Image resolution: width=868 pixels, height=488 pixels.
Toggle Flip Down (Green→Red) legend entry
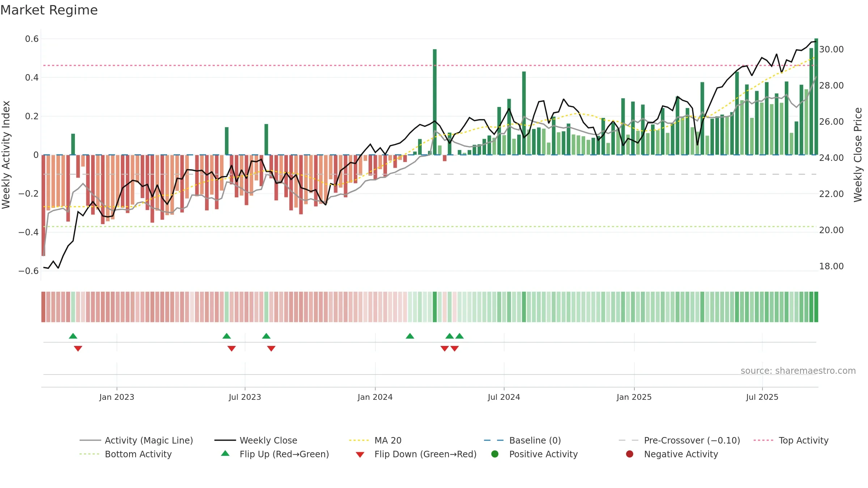coord(416,454)
